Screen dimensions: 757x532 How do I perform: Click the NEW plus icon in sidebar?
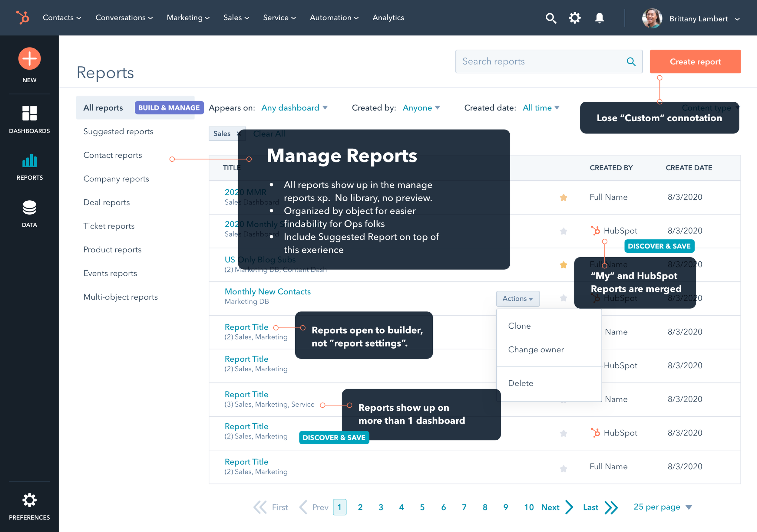coord(29,58)
